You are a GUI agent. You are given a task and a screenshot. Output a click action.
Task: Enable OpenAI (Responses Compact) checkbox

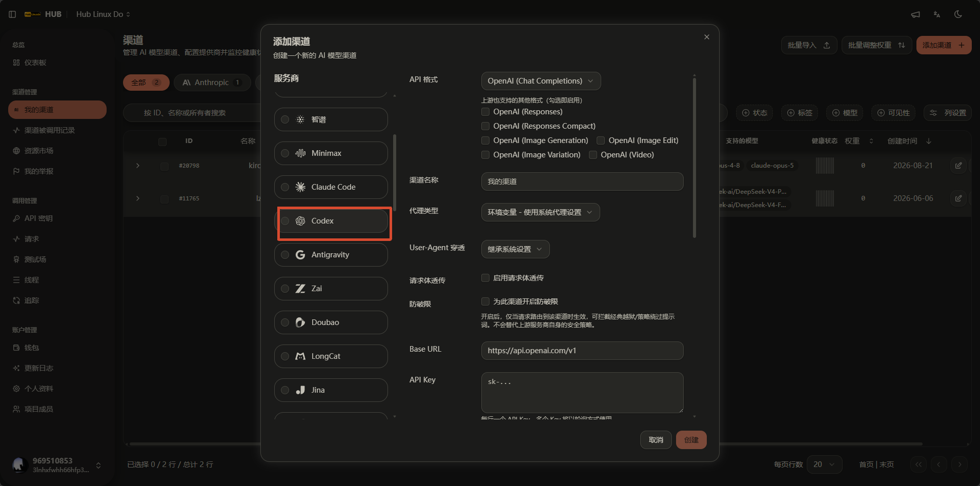click(485, 126)
